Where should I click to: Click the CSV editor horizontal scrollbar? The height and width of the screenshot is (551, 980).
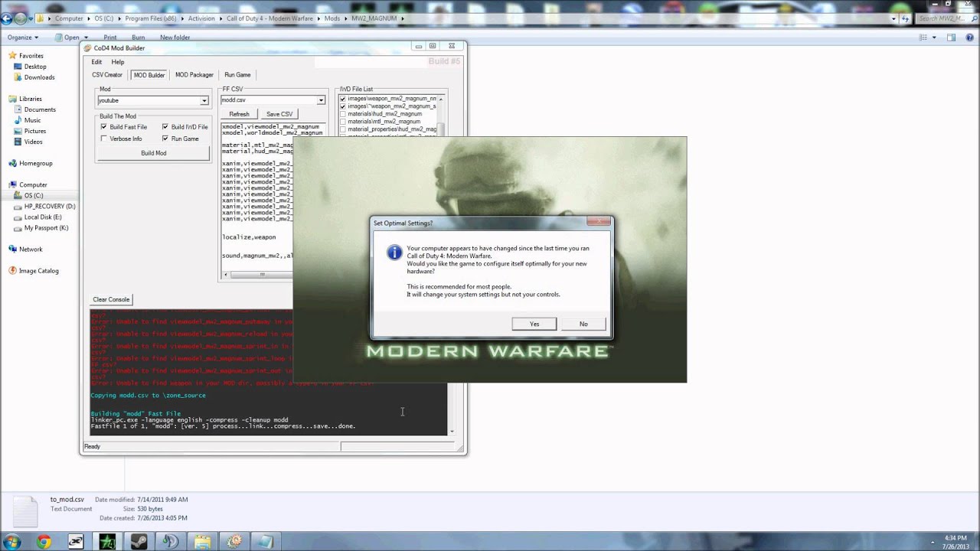256,275
